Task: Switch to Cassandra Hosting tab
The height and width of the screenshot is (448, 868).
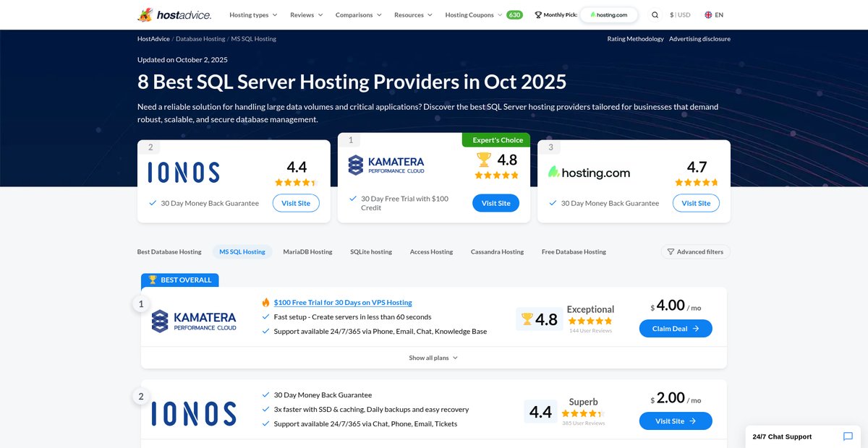Action: tap(497, 251)
